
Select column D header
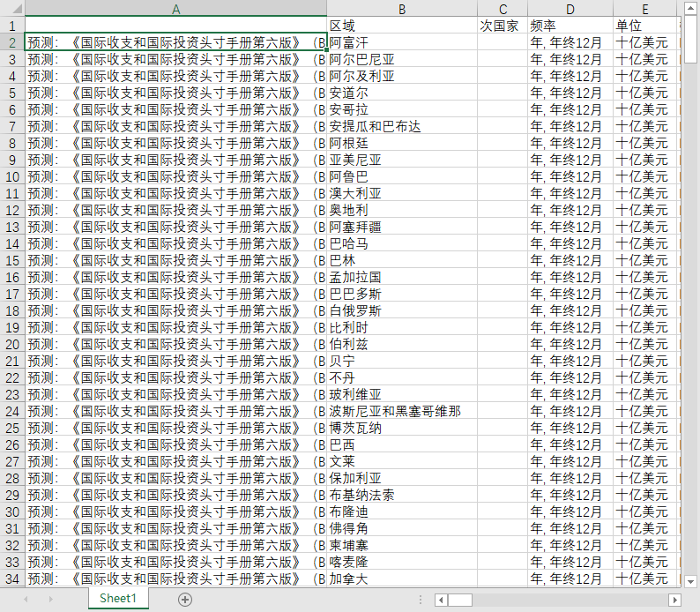(x=570, y=9)
